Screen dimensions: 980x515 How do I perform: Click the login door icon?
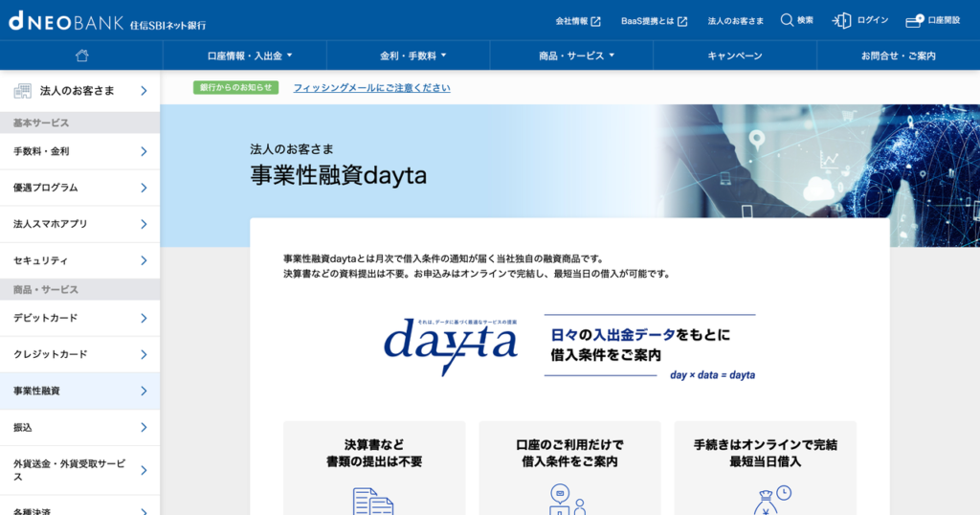point(841,21)
